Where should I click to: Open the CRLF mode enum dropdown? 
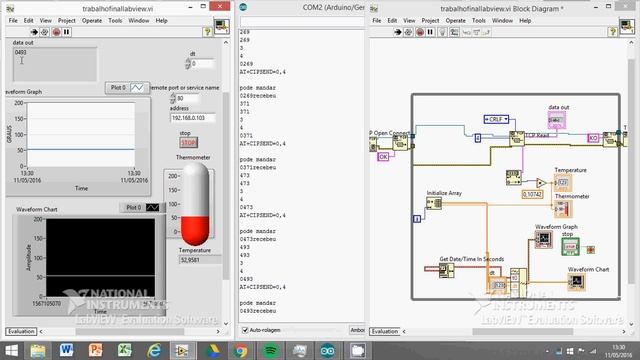coord(496,119)
